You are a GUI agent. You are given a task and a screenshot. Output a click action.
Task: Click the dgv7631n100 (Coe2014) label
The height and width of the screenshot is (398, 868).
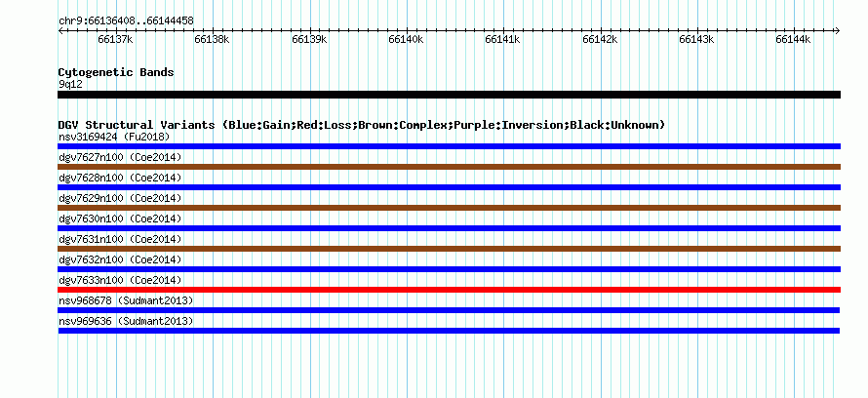point(120,239)
